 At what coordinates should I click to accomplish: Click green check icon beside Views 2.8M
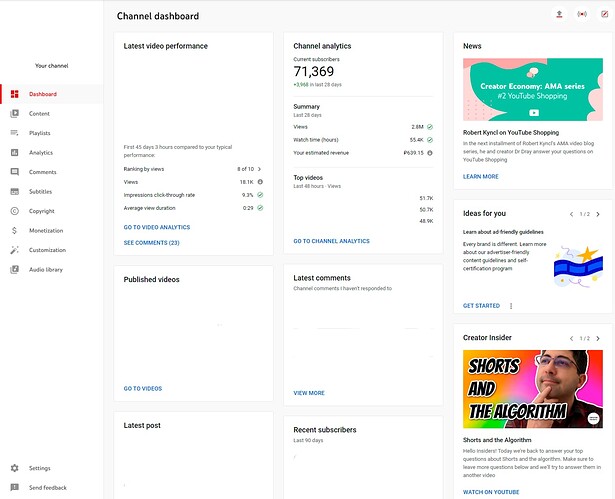point(430,127)
